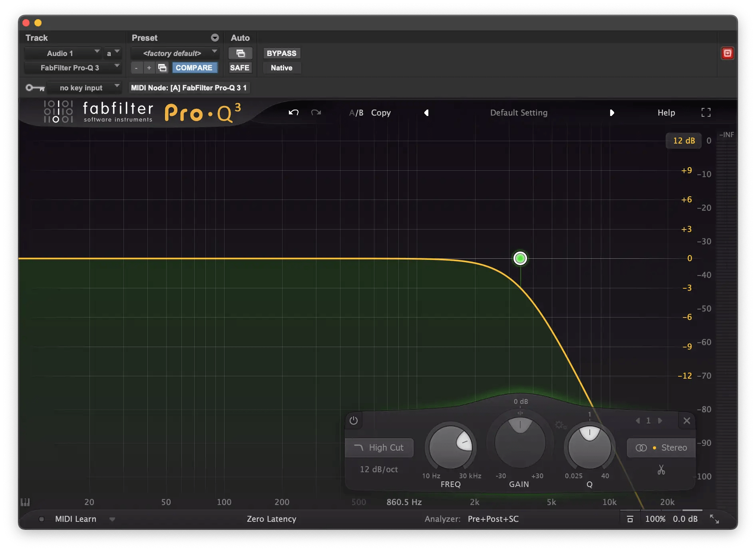Click the FabFilter logo icon

click(x=58, y=112)
